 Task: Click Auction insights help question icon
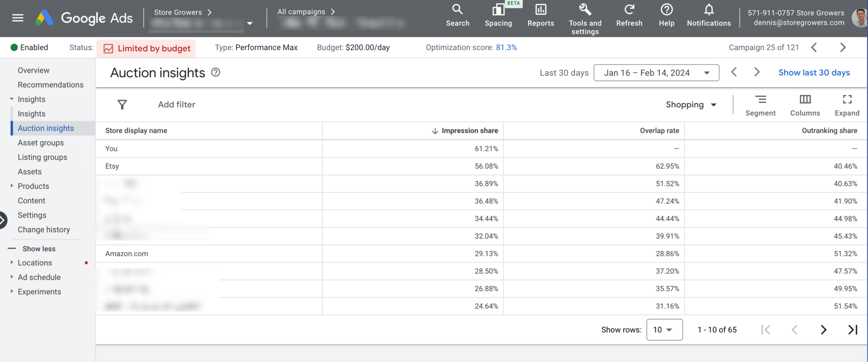pyautogui.click(x=216, y=72)
